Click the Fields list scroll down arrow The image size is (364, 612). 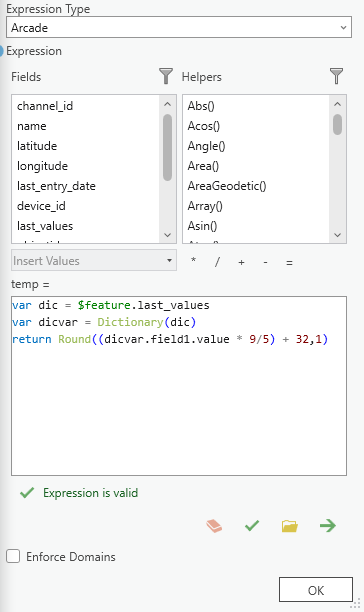tap(167, 235)
